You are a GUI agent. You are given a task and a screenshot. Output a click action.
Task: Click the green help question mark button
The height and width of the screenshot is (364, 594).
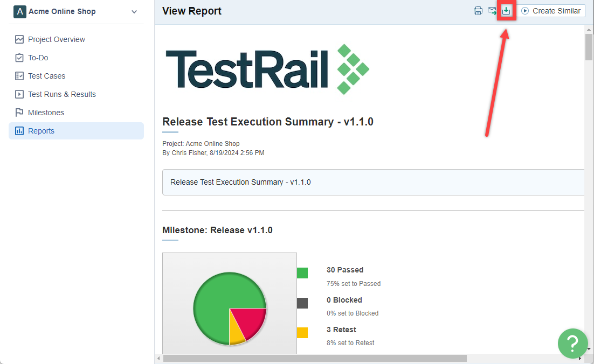572,343
